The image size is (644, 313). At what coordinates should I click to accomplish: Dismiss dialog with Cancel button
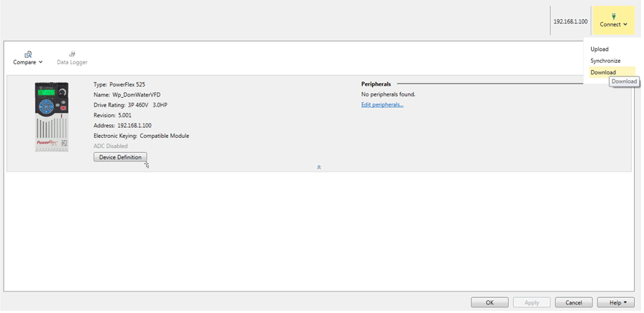coord(573,302)
